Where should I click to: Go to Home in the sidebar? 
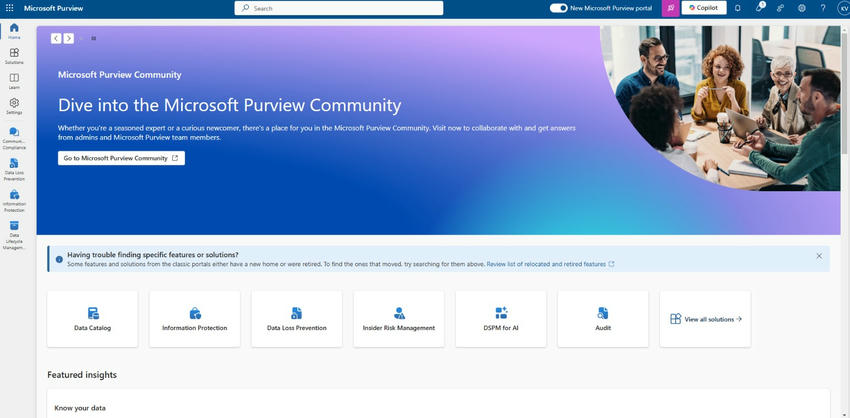pos(14,31)
